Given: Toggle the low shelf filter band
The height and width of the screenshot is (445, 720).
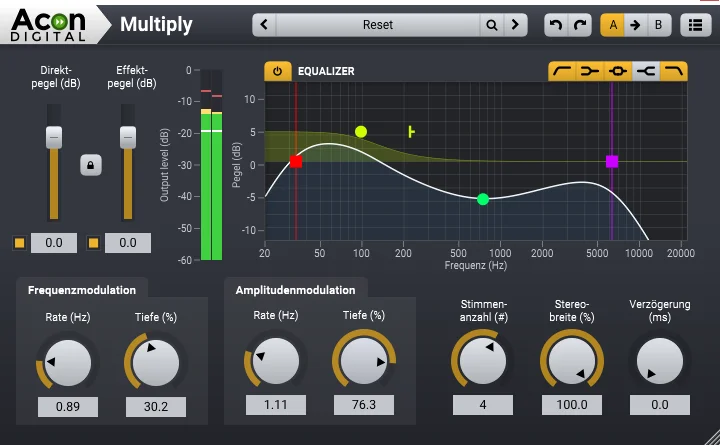Looking at the screenshot, I should pyautogui.click(x=590, y=71).
